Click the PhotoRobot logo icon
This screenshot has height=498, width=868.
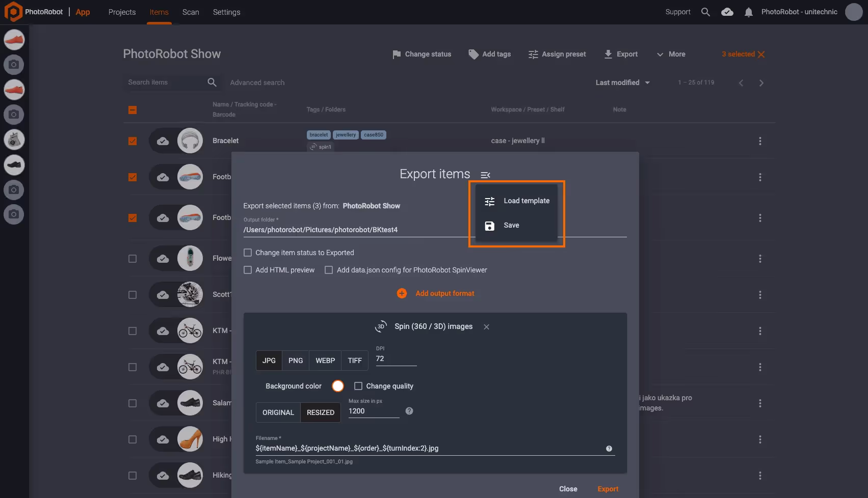click(13, 12)
